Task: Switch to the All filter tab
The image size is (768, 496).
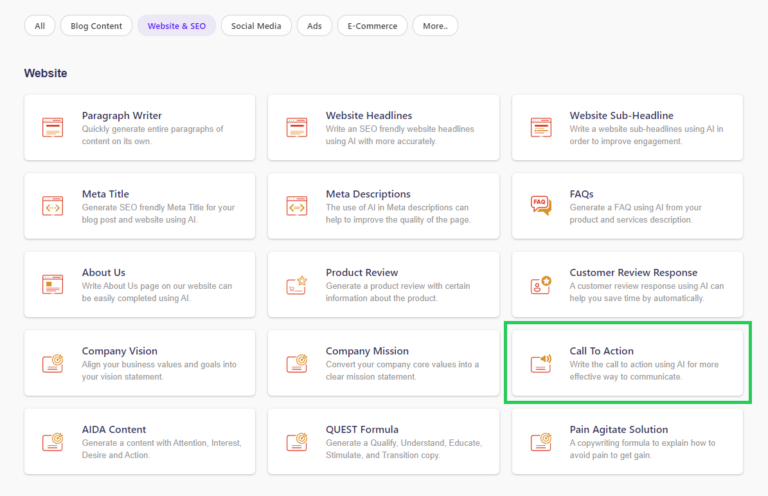Action: tap(40, 26)
